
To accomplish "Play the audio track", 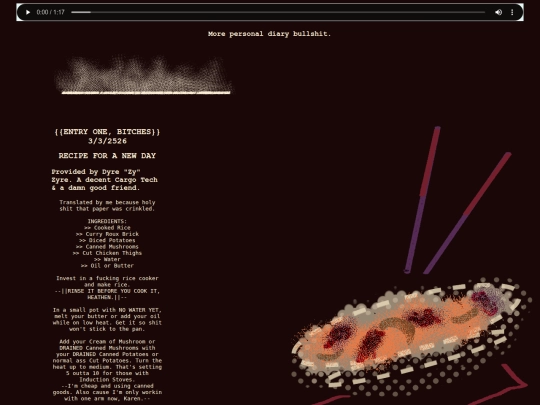I will tap(28, 12).
